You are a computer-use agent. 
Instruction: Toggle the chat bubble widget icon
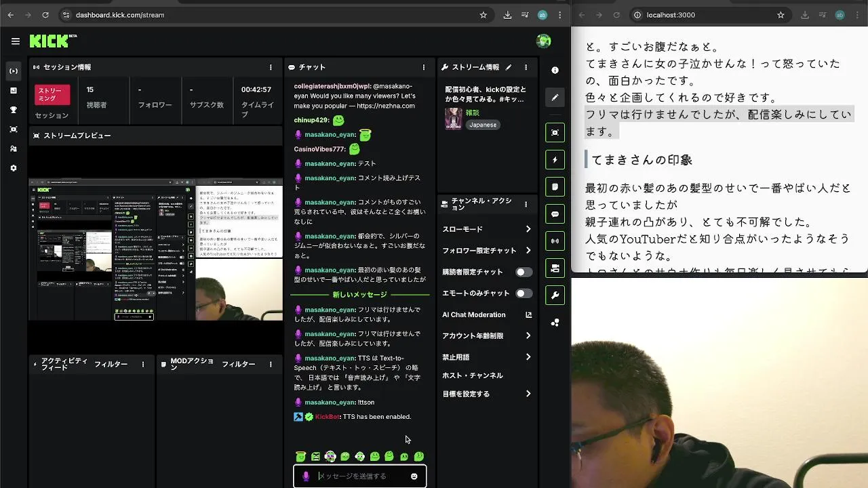(x=555, y=214)
